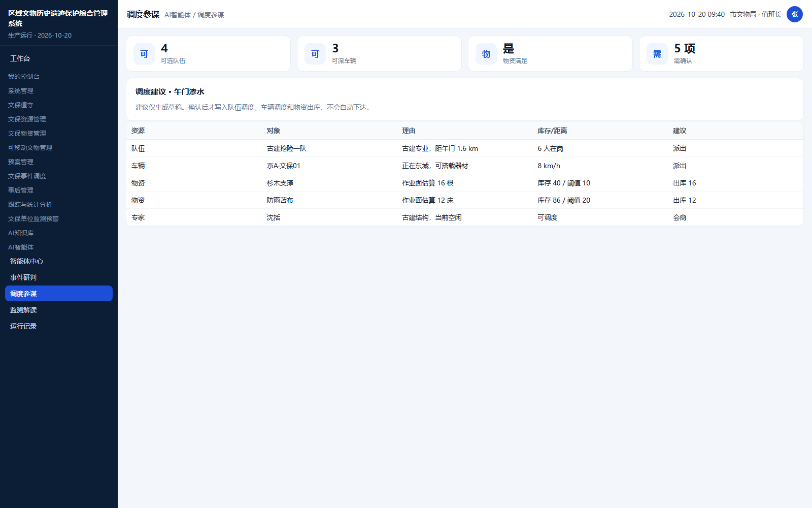Click the 市文物局 · 值班长 label
This screenshot has height=508, width=812.
[x=756, y=14]
